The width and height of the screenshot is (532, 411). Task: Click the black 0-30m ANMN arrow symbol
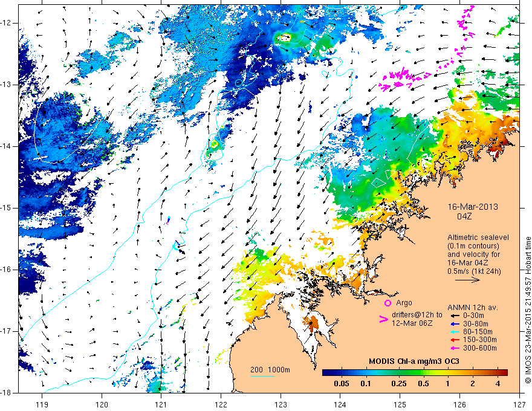(455, 316)
